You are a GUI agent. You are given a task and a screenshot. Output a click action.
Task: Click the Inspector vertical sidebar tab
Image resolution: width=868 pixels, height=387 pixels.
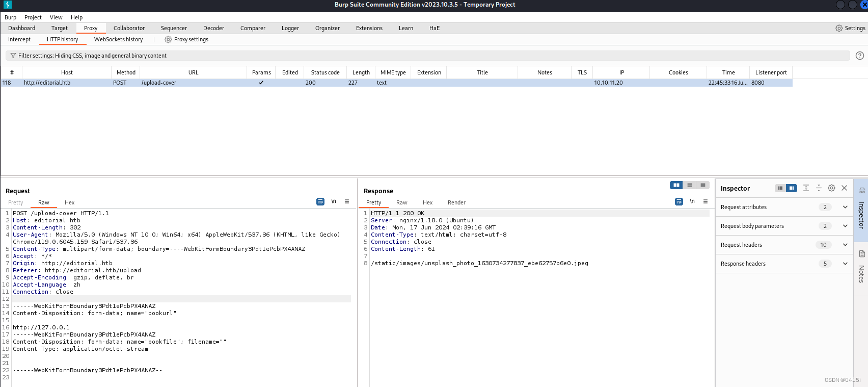[861, 215]
